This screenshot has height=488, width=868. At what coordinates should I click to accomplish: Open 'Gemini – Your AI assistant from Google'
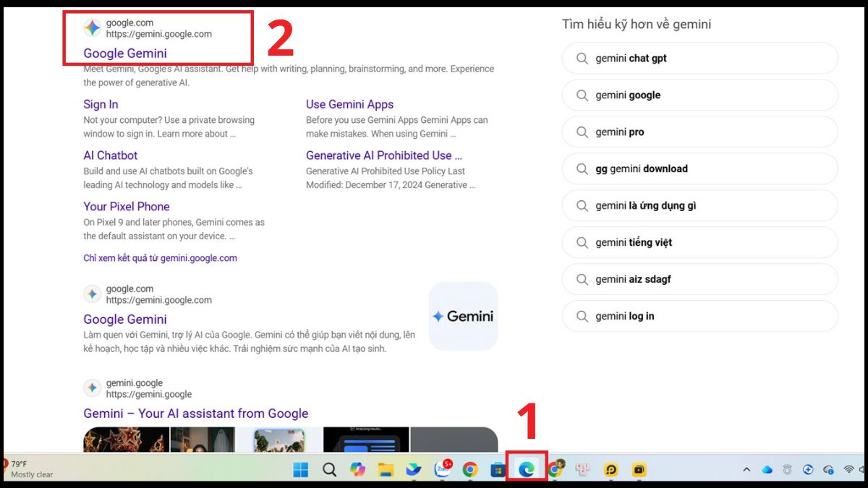point(196,414)
